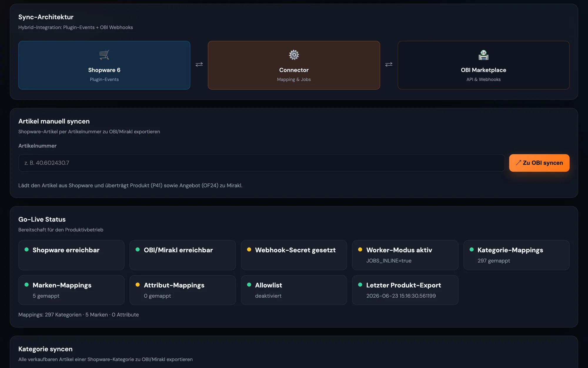Click the 'Sync-Architektur' heading
Viewport: 588px width, 368px height.
tap(46, 17)
